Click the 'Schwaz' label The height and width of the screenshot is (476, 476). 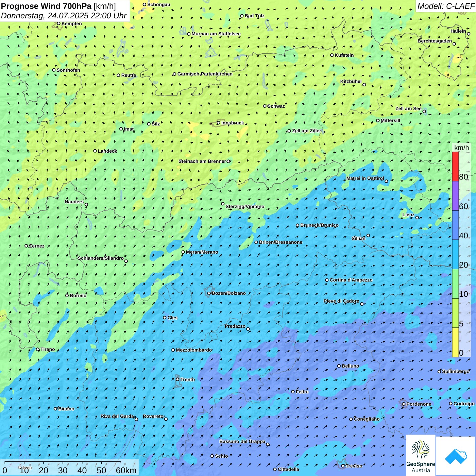tap(276, 106)
